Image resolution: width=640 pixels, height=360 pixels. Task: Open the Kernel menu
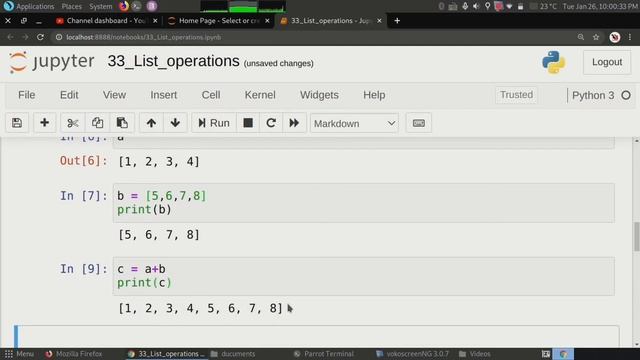pyautogui.click(x=260, y=95)
